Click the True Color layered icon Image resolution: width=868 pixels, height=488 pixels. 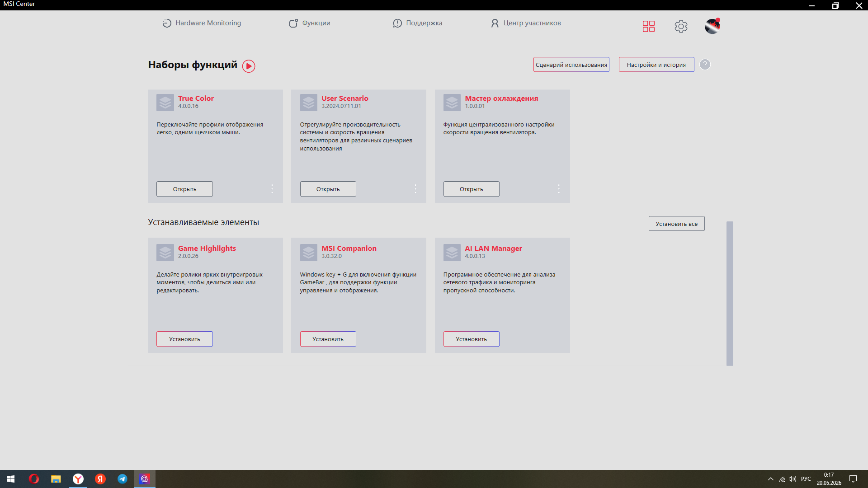click(165, 103)
